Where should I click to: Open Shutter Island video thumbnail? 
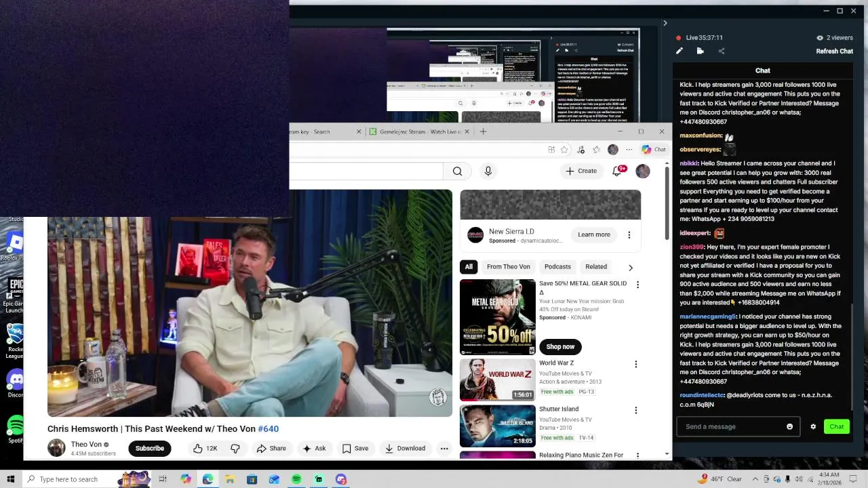(x=497, y=426)
